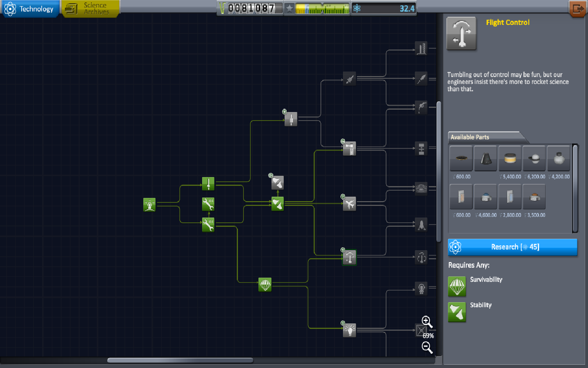Viewport: 588px width, 368px height.
Task: Zoom in the tech tree view
Action: (426, 321)
